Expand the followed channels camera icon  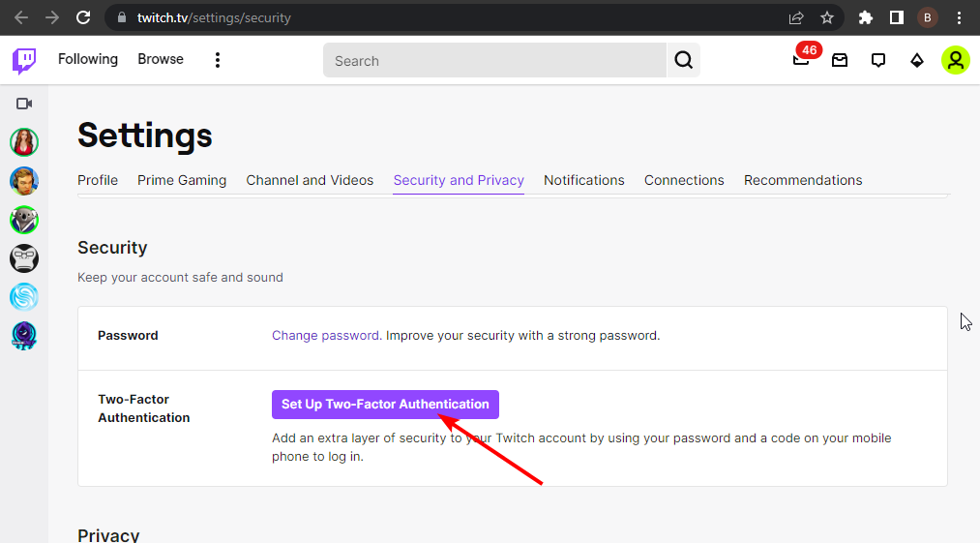tap(24, 104)
